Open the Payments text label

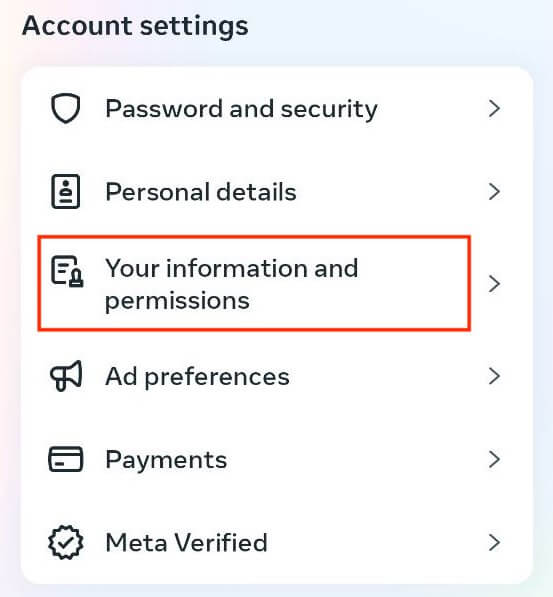coord(166,460)
